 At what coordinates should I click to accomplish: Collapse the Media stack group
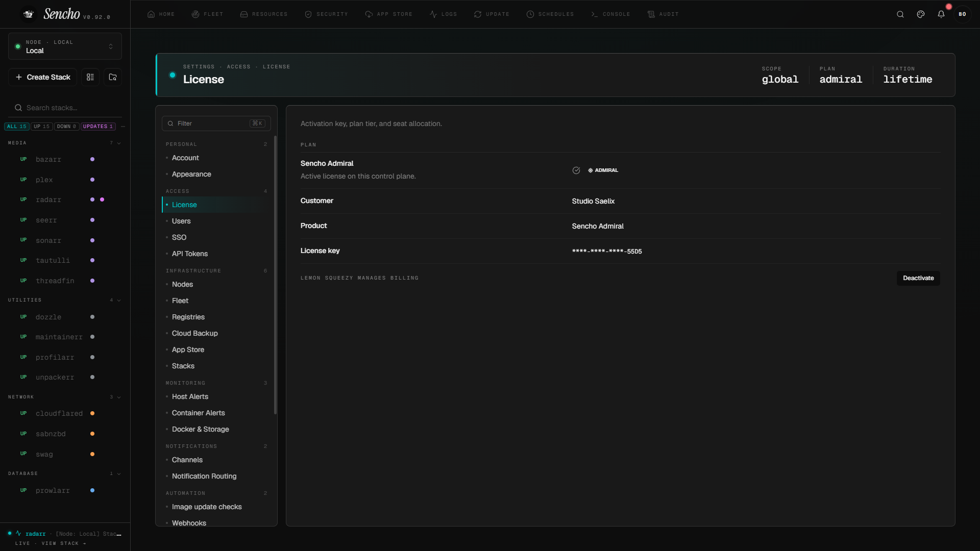119,143
